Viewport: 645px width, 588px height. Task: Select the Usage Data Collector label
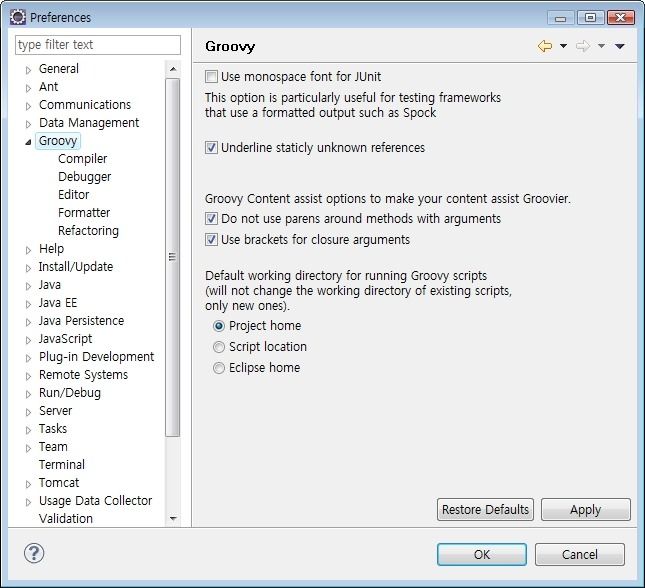tap(95, 501)
